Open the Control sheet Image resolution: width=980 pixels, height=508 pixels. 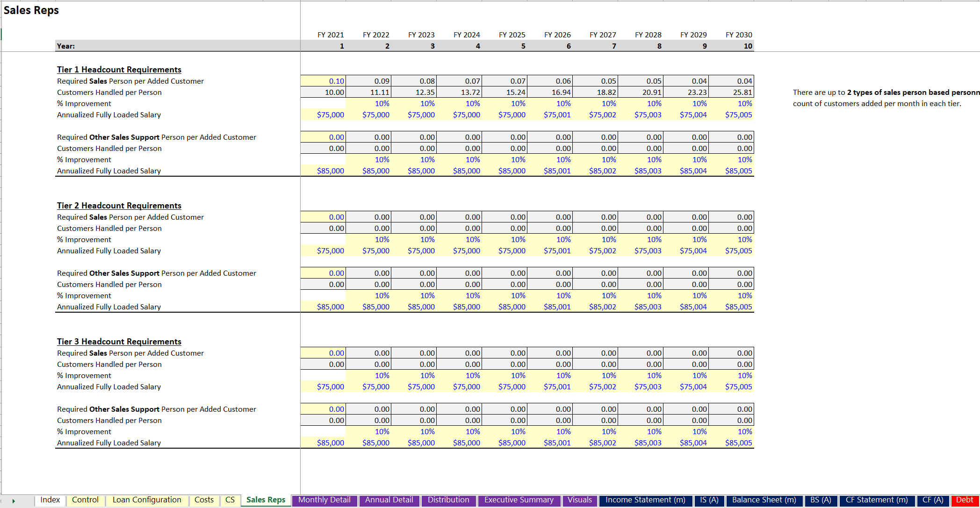[x=85, y=500]
